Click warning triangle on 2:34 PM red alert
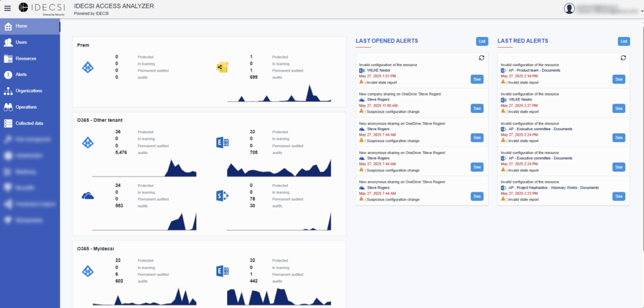Viewport: 644px width, 308px height. click(503, 82)
